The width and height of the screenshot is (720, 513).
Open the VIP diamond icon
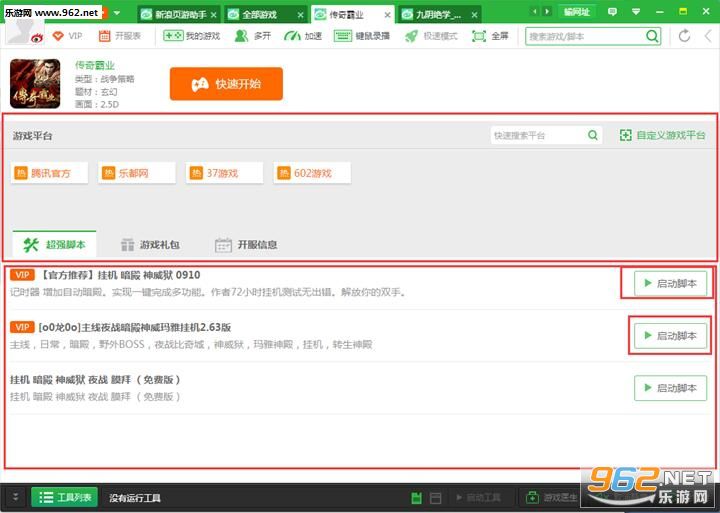pyautogui.click(x=58, y=36)
